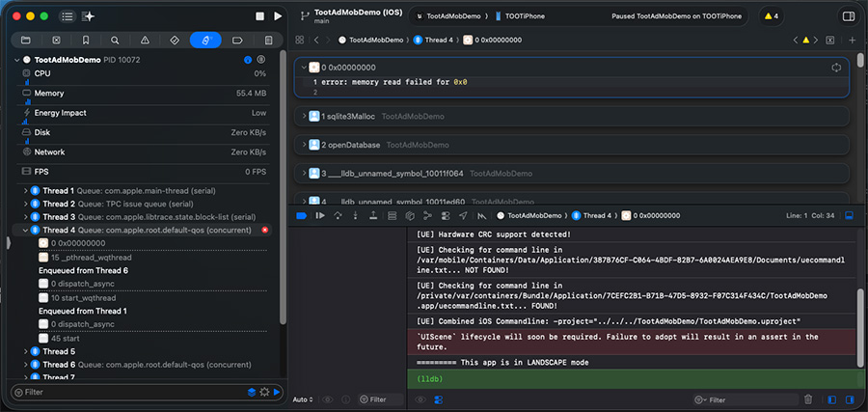Toggle the inspector panel button
868x412 pixels.
[x=848, y=16]
